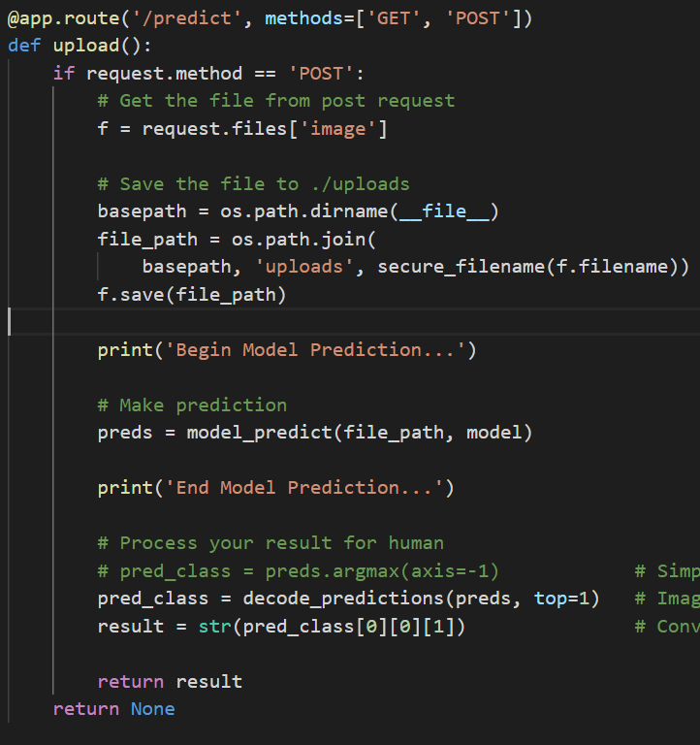Click the __file__ variable

pyautogui.click(x=443, y=211)
